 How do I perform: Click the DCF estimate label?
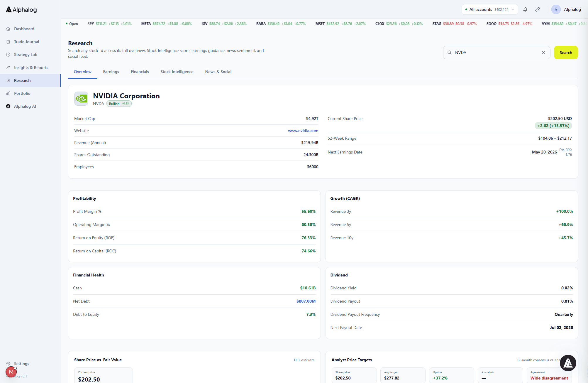click(304, 360)
